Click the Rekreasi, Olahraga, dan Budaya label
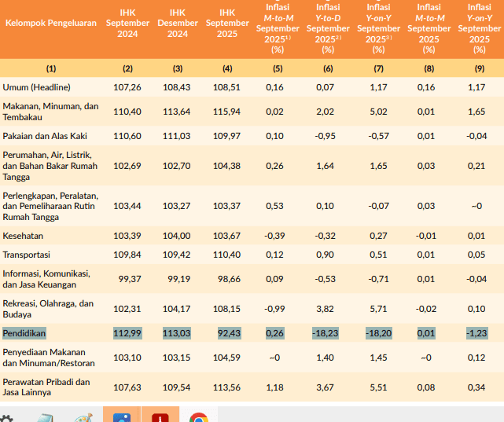The height and width of the screenshot is (422, 504). [48, 309]
